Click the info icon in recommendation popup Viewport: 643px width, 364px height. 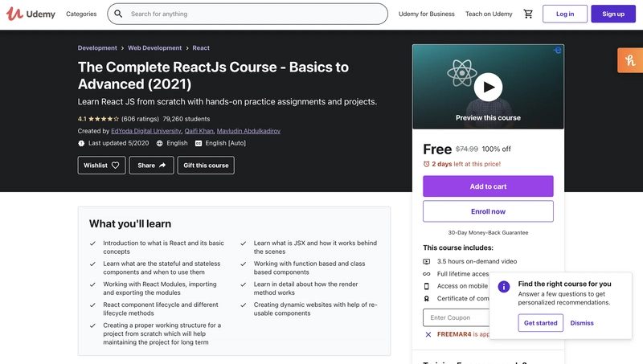504,287
